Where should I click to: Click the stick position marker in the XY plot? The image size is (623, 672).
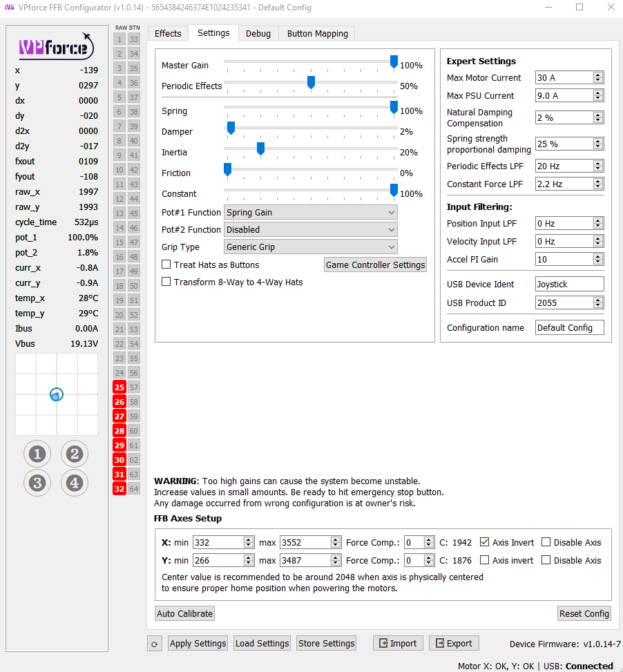click(x=56, y=395)
